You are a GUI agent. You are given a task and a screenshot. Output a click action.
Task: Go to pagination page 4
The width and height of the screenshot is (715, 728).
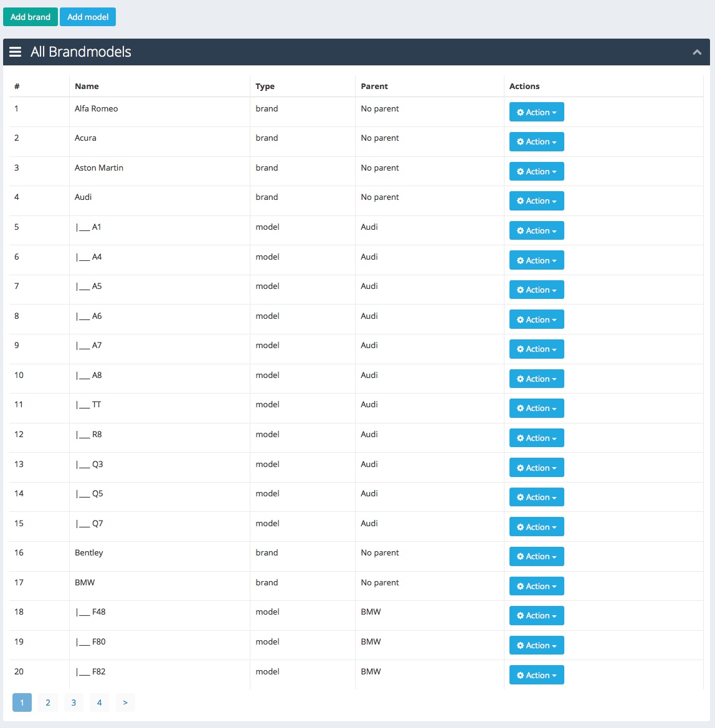pyautogui.click(x=100, y=702)
